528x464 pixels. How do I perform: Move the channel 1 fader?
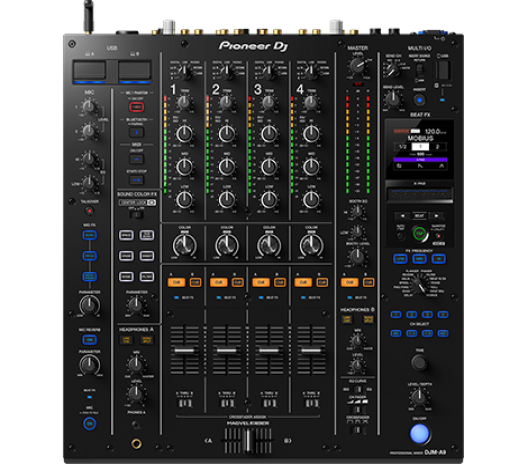click(184, 350)
